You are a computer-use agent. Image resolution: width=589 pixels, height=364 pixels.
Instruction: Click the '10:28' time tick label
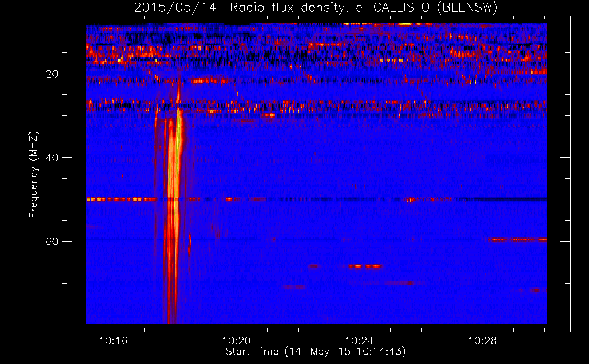(483, 341)
